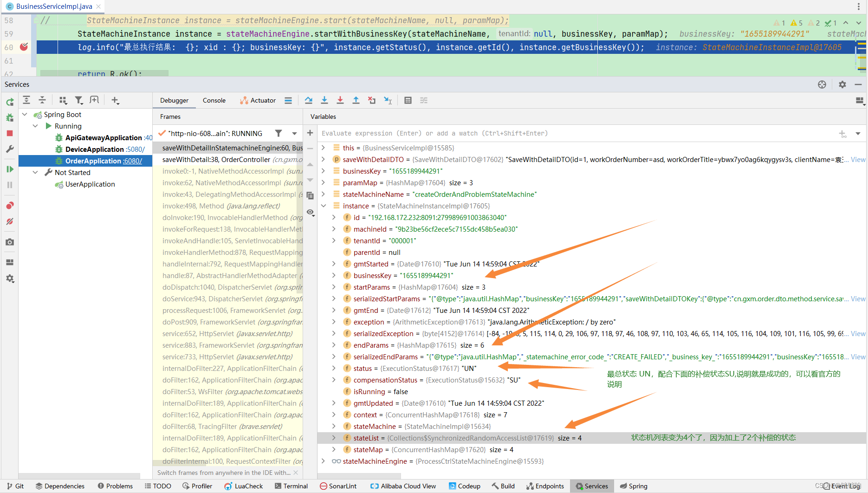The height and width of the screenshot is (493, 868).
Task: Focus the Evaluate expression input field
Action: tap(576, 133)
